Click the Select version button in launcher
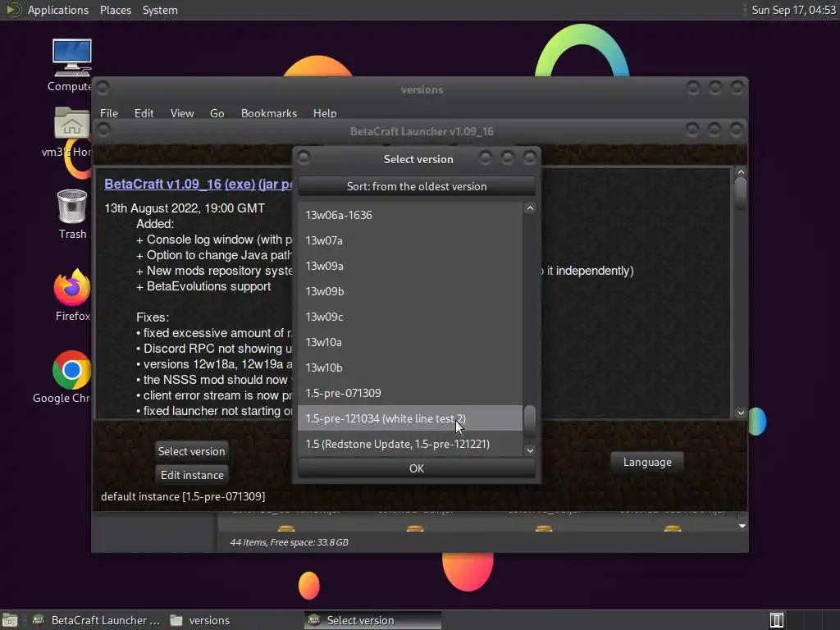840x630 pixels. click(191, 451)
